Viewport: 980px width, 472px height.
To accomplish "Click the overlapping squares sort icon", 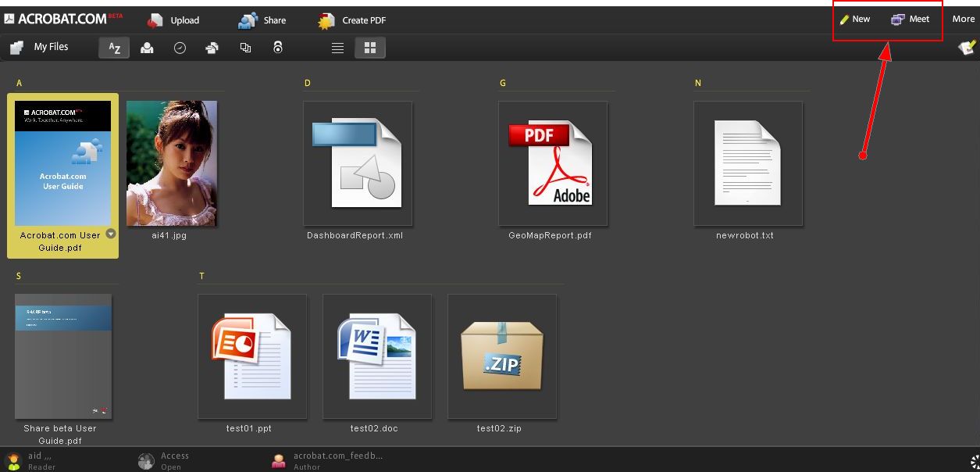I will (245, 48).
